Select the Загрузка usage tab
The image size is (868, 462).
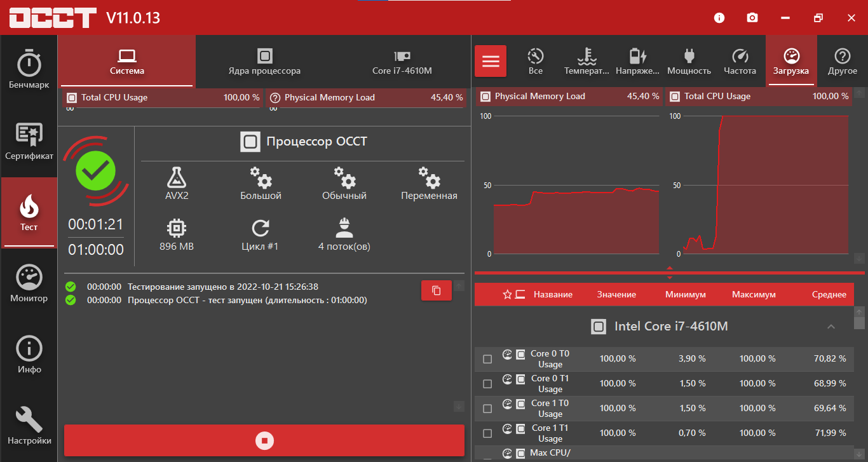click(x=791, y=61)
